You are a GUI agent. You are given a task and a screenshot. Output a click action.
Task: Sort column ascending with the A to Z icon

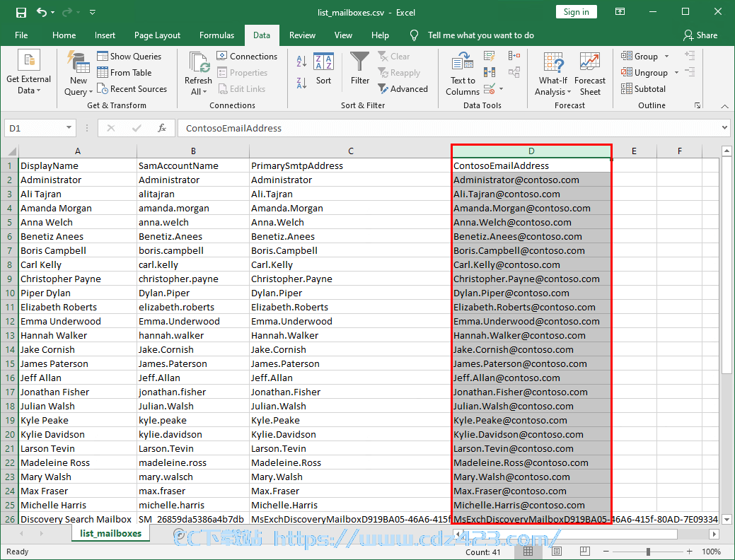[x=301, y=61]
